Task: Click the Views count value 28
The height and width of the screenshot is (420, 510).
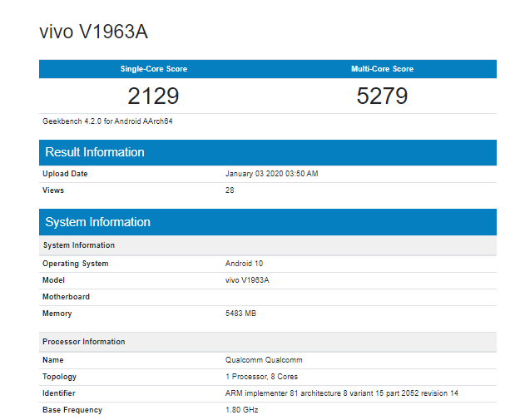Action: [230, 190]
